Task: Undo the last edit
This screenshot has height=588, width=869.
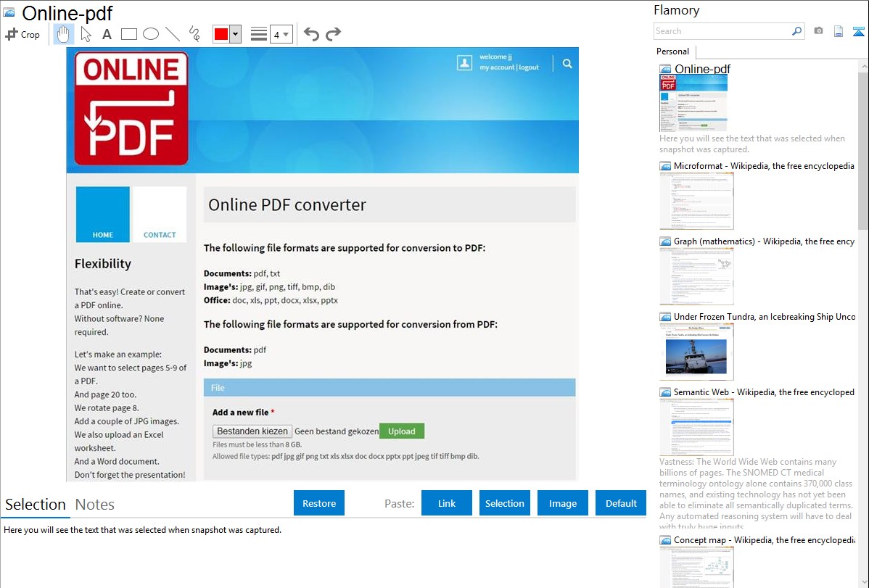Action: (311, 34)
